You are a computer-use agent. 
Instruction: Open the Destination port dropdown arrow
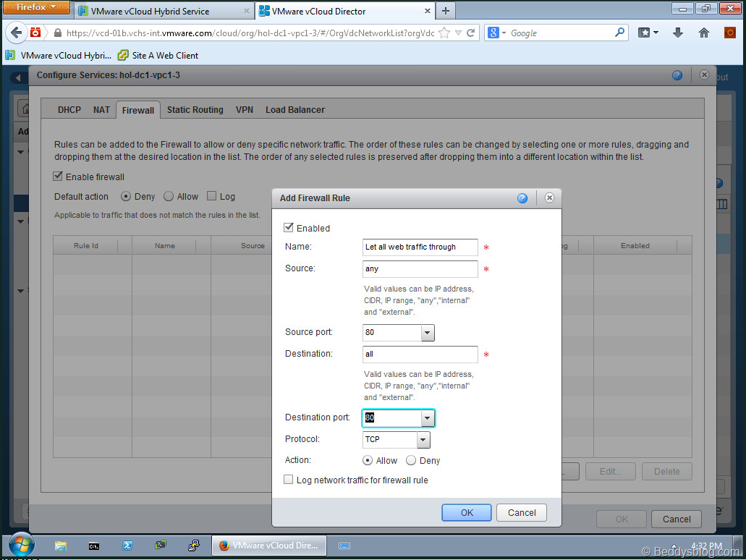point(427,418)
